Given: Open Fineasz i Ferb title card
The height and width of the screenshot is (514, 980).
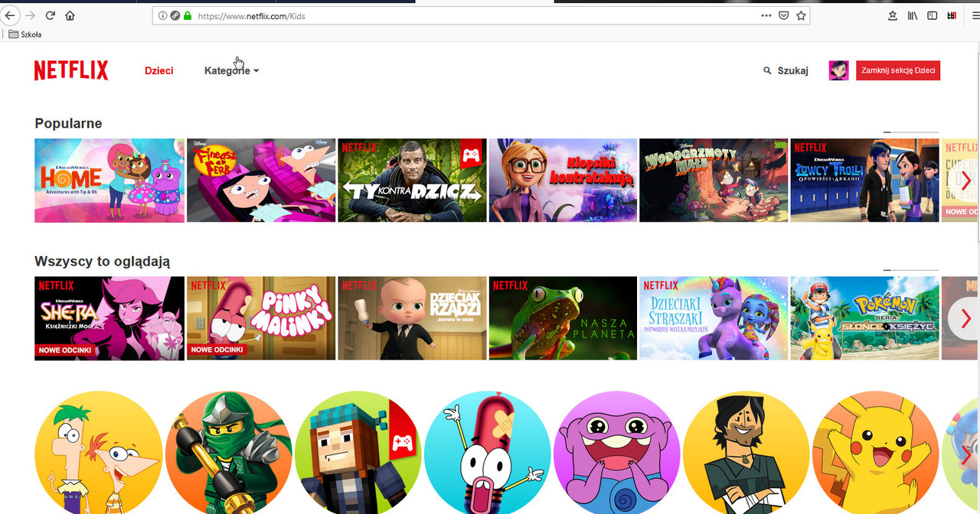Looking at the screenshot, I should pos(261,181).
